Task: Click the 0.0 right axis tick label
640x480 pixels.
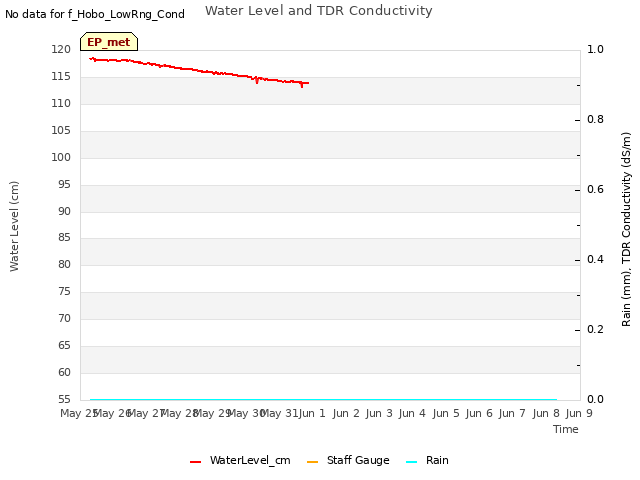Action: [596, 399]
